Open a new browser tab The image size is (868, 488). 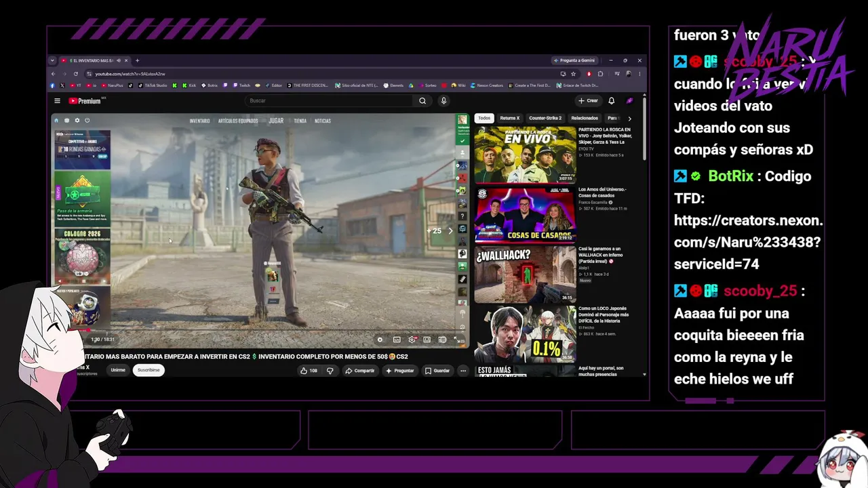tap(137, 60)
